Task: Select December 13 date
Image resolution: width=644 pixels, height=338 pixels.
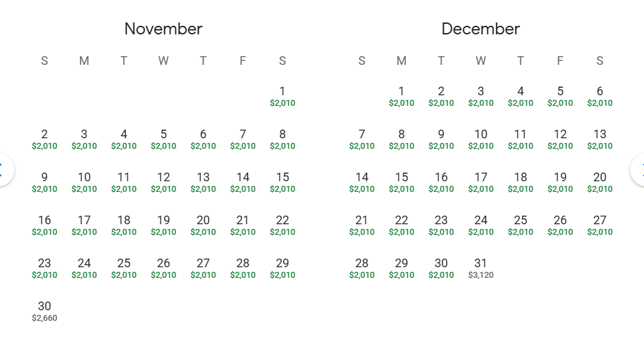Action: click(x=600, y=139)
